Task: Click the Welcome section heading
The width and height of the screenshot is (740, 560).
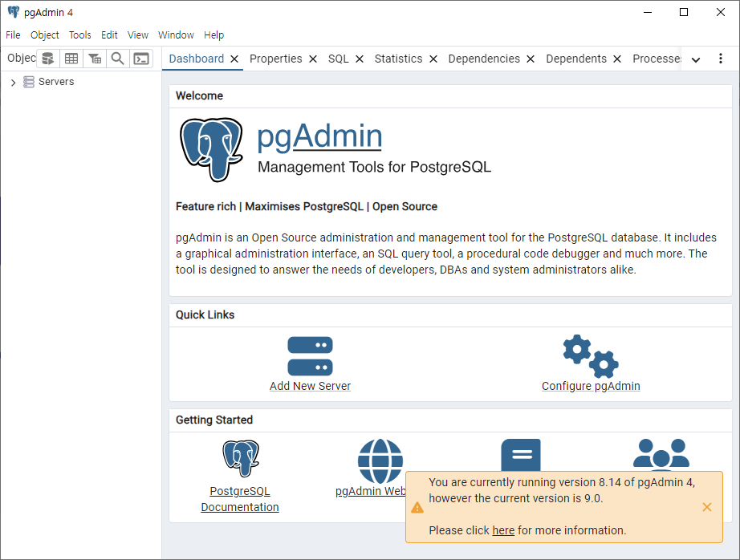Action: tap(199, 95)
